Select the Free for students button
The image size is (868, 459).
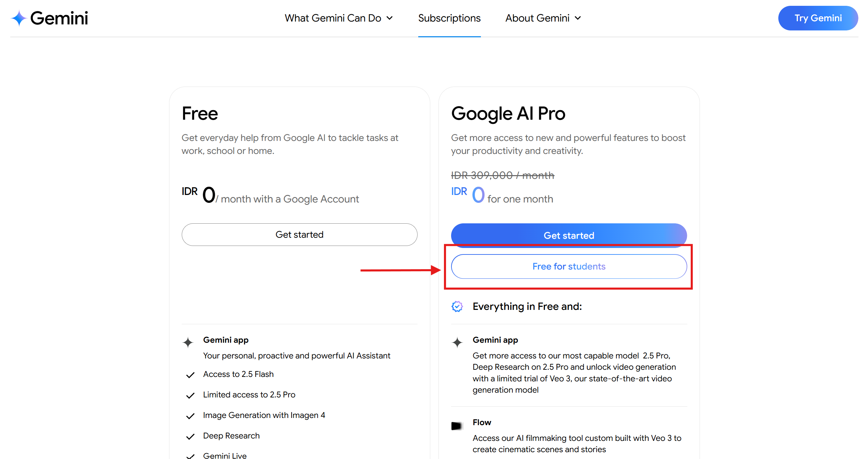click(x=569, y=266)
